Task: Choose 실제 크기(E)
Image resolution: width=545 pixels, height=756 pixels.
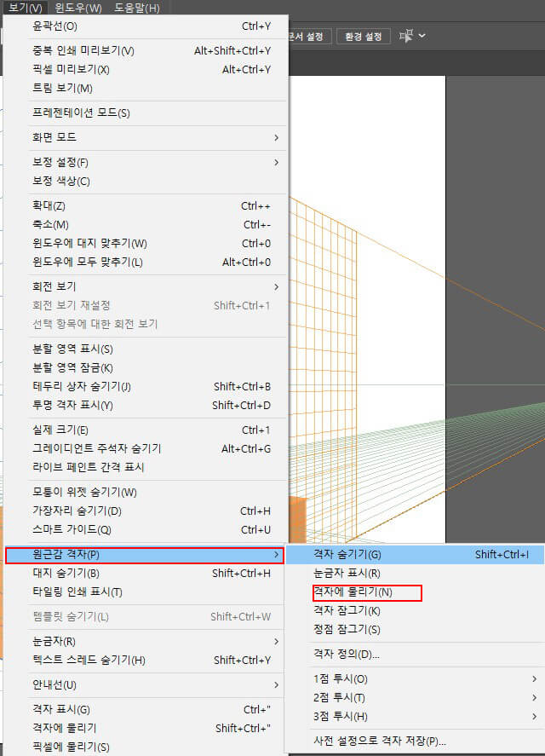Action: click(145, 430)
